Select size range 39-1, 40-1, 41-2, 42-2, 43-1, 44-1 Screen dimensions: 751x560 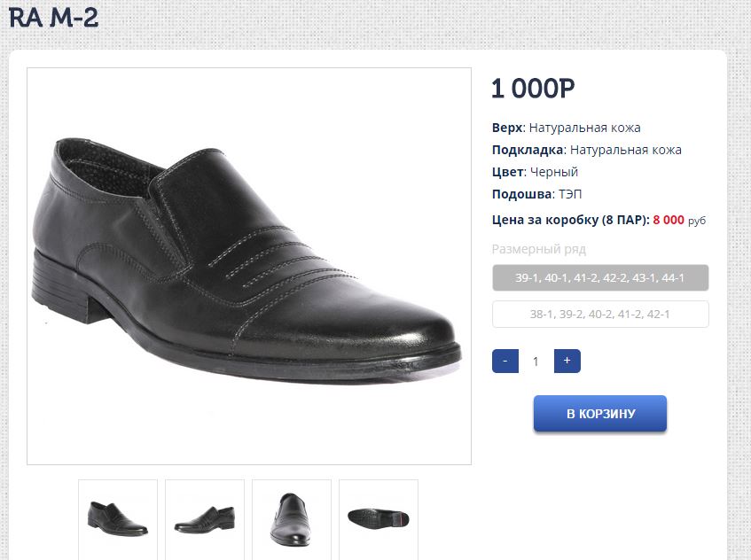(x=600, y=278)
